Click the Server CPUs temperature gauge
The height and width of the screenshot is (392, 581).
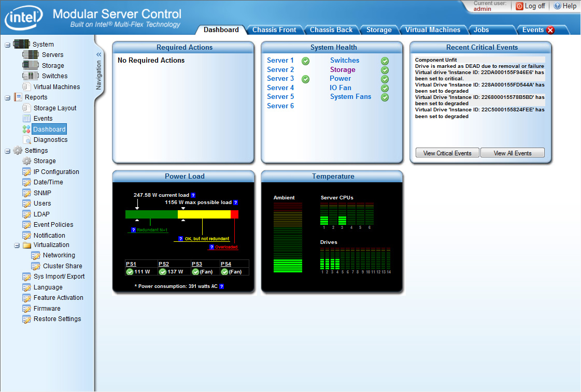point(346,213)
